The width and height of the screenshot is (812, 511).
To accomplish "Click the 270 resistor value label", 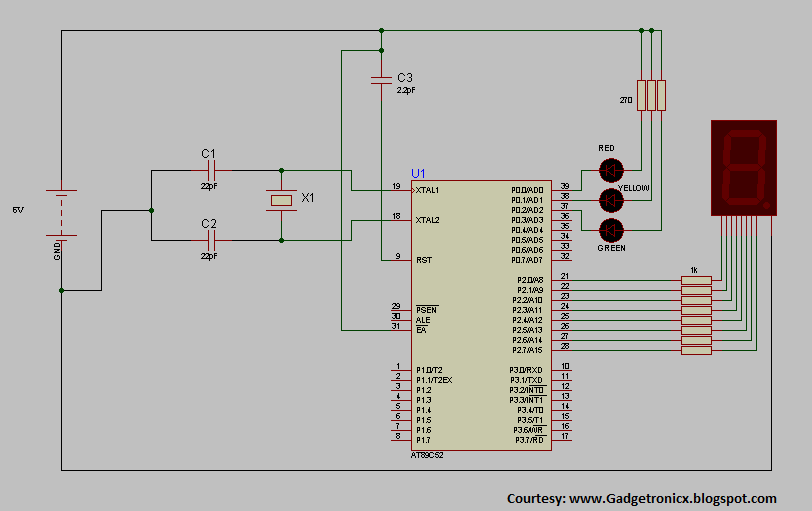I will pyautogui.click(x=626, y=100).
